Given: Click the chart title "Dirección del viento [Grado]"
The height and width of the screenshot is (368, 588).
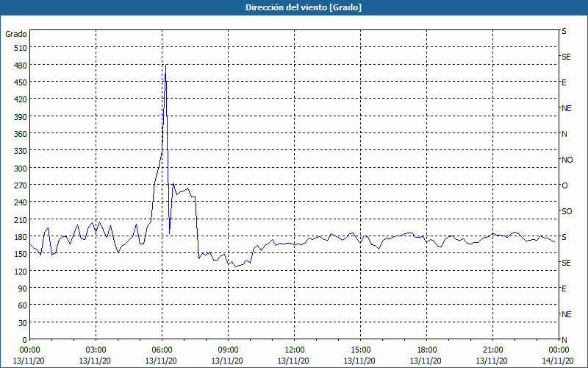Looking at the screenshot, I should [x=304, y=7].
